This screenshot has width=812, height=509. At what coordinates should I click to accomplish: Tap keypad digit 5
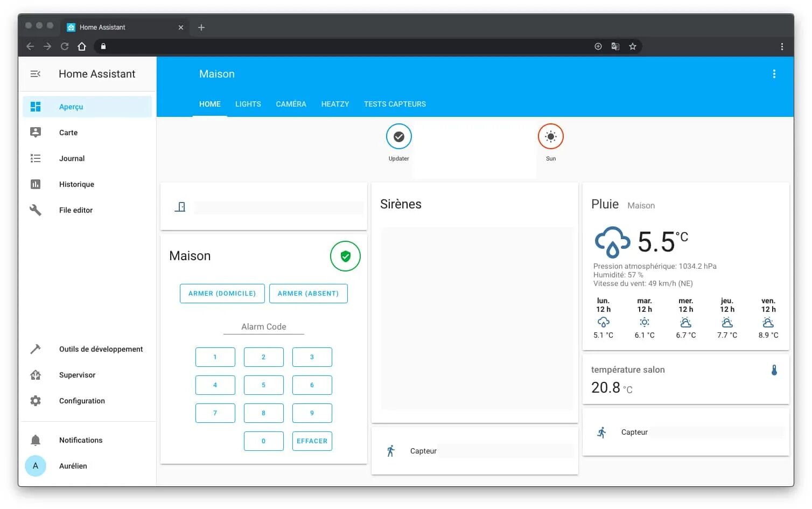(x=264, y=385)
